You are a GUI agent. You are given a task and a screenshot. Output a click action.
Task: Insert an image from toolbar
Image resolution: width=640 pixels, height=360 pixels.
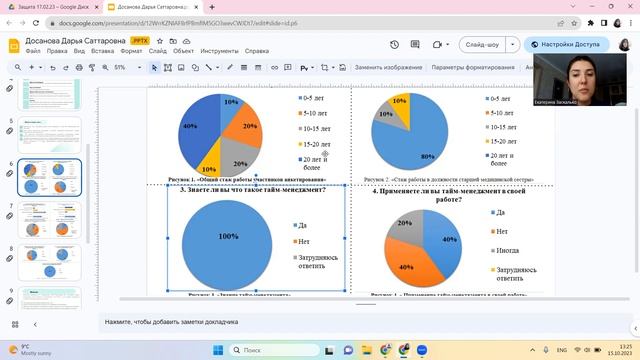(181, 68)
